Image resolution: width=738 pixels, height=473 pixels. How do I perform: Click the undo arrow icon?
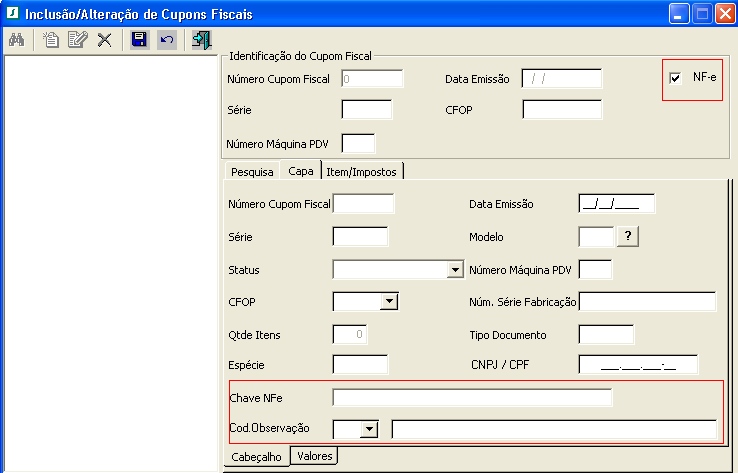(x=166, y=40)
